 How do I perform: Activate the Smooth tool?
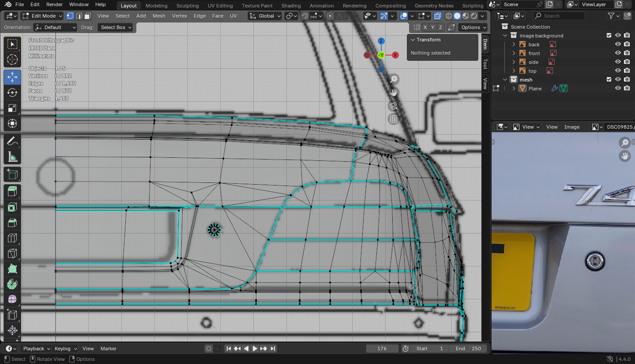tap(12, 300)
